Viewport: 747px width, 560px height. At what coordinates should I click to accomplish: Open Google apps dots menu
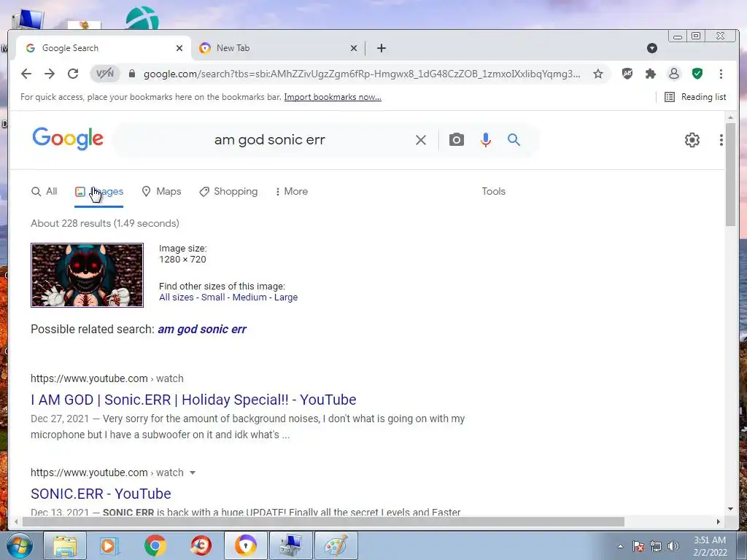(x=721, y=140)
